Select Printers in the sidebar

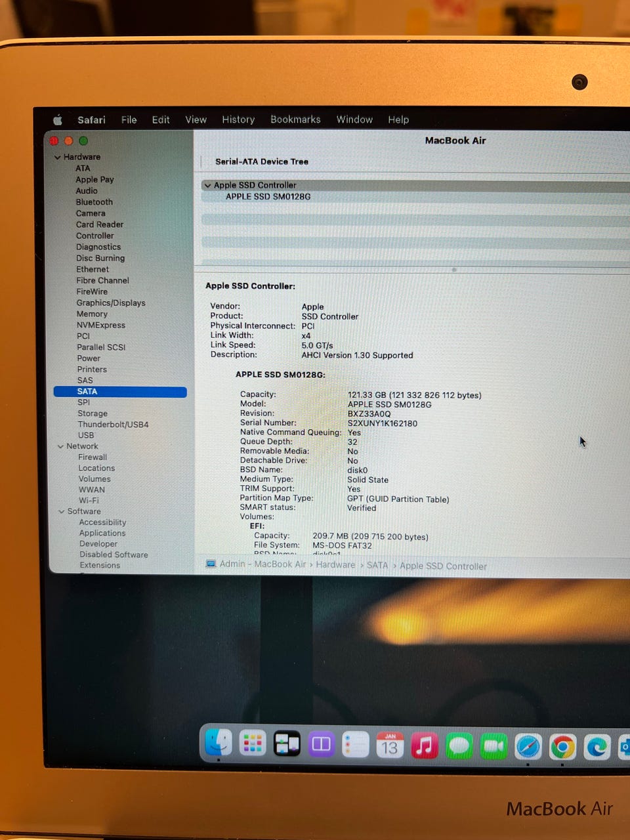click(x=92, y=369)
